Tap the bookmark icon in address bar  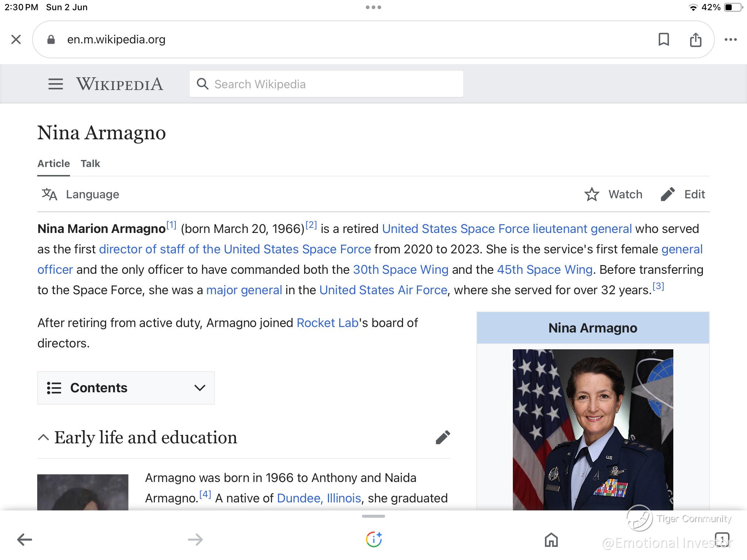663,39
